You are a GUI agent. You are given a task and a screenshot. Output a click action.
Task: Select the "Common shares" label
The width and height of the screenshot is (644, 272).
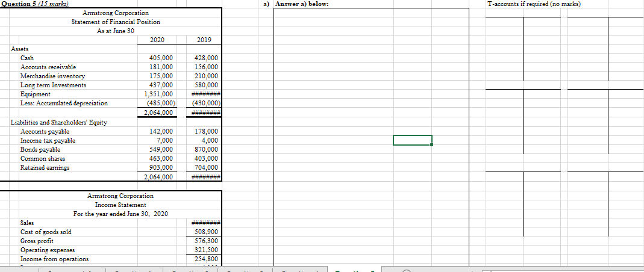point(43,158)
